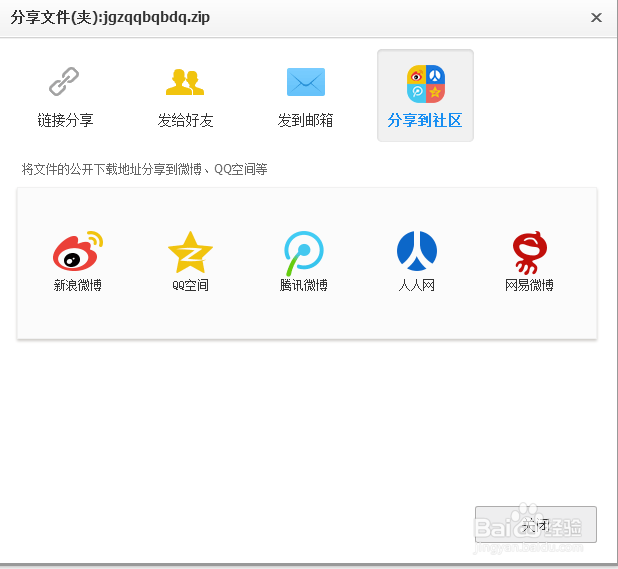Click the chain link share icon
618x569 pixels.
(x=64, y=82)
